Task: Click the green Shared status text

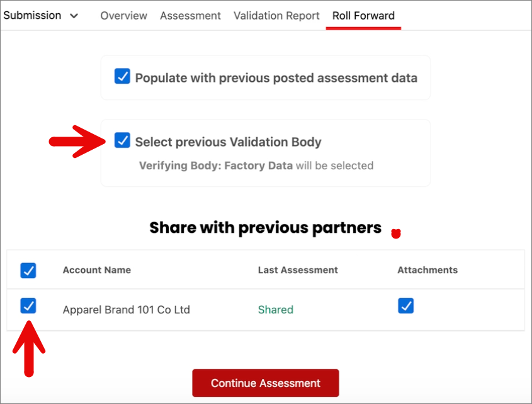Action: [x=276, y=310]
